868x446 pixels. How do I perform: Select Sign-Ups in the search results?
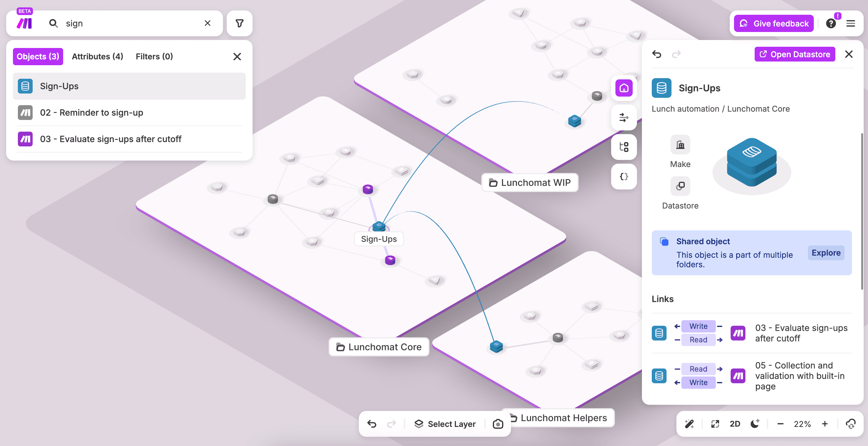pos(59,86)
